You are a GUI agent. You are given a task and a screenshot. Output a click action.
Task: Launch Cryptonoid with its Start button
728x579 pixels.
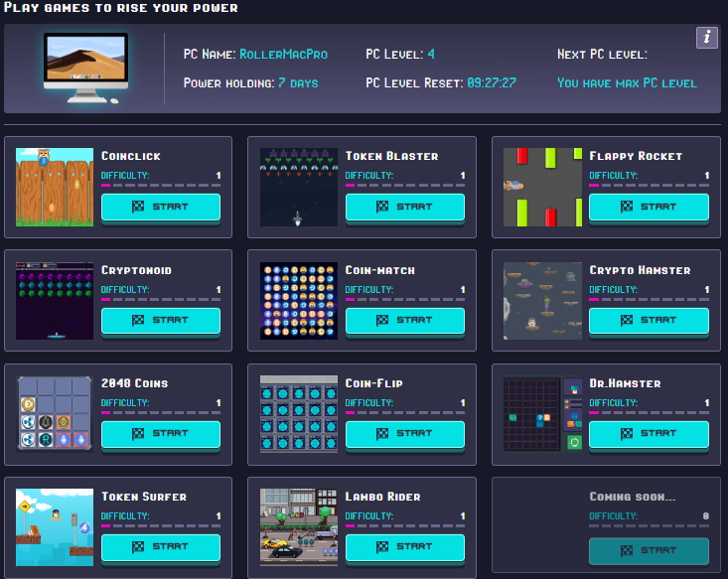[161, 320]
